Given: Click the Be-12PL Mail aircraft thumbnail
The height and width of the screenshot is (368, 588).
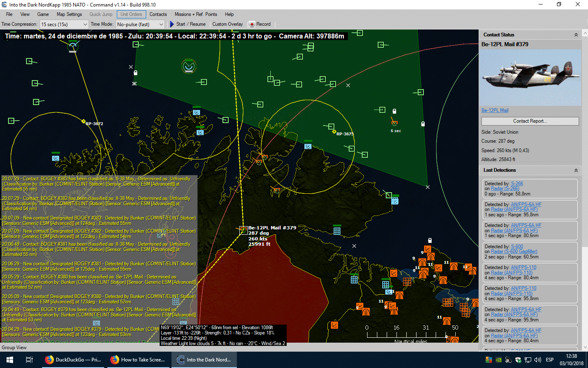Looking at the screenshot, I should pyautogui.click(x=530, y=78).
